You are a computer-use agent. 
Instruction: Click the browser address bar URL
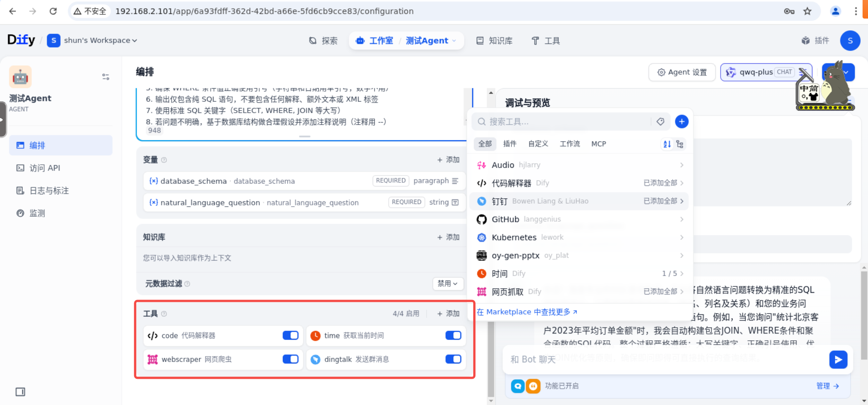pyautogui.click(x=265, y=11)
